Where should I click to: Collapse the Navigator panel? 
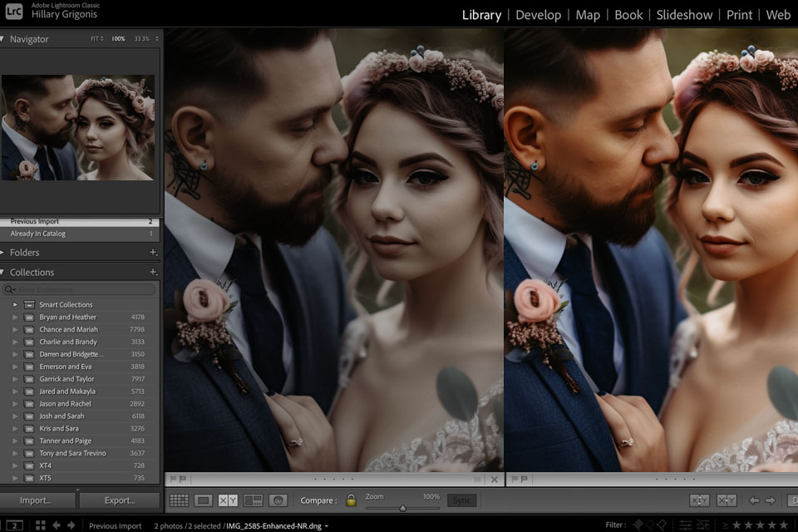[2, 39]
